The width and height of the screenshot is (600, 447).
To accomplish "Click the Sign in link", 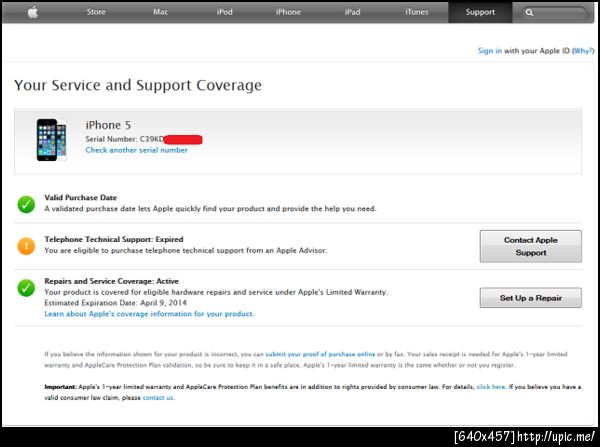I will click(490, 51).
